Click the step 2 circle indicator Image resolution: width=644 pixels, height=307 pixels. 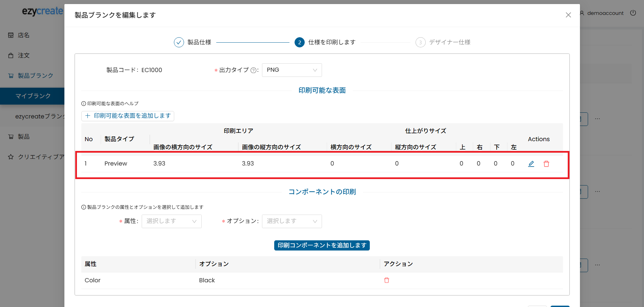pyautogui.click(x=300, y=42)
